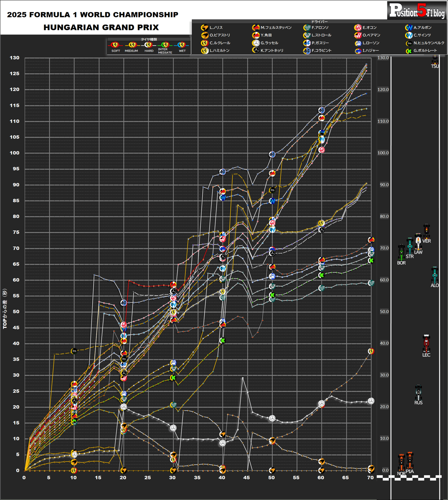The height and width of the screenshot is (500, 448).
Task: Click the checkered finish line strip
Action: point(409,478)
